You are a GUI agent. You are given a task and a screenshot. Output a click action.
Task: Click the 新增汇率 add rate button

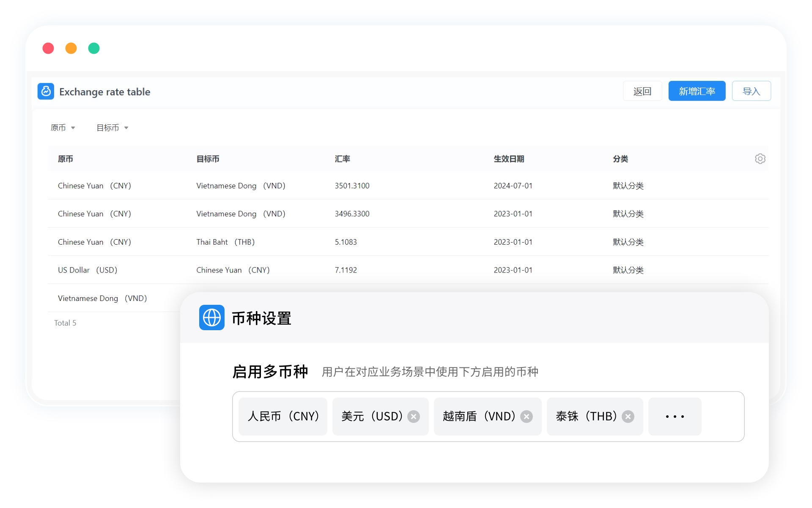coord(697,91)
